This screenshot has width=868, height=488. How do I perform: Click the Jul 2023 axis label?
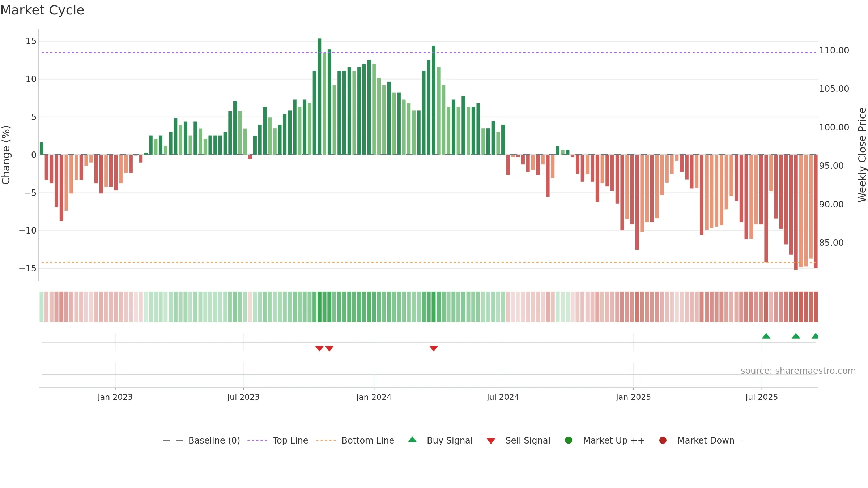(243, 397)
